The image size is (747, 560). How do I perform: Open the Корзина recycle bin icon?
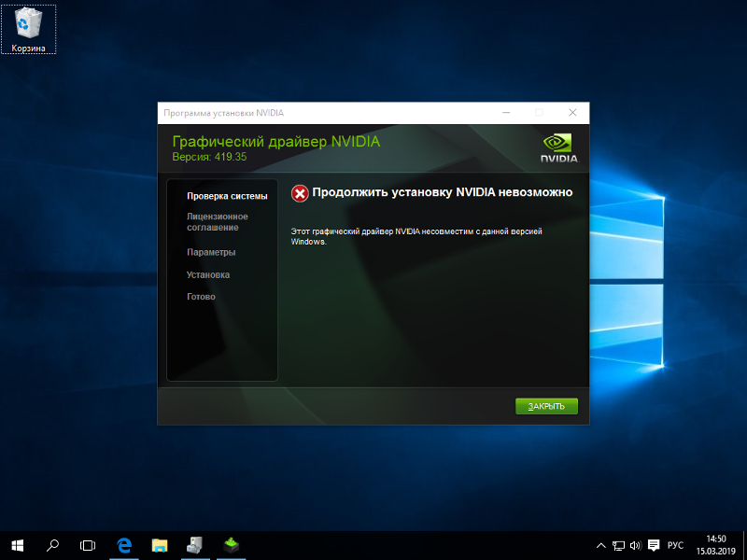click(x=29, y=29)
